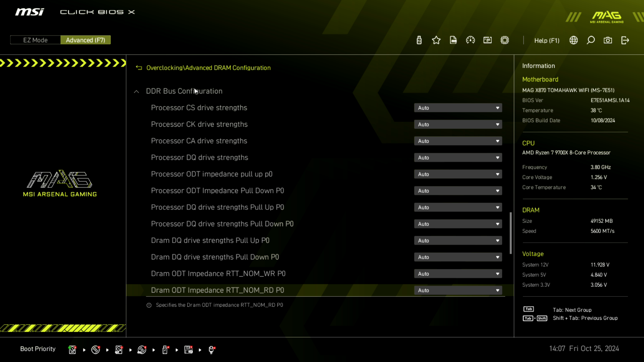Select Processor ODT impedance pull up p0 row
This screenshot has width=644, height=362.
[212, 174]
